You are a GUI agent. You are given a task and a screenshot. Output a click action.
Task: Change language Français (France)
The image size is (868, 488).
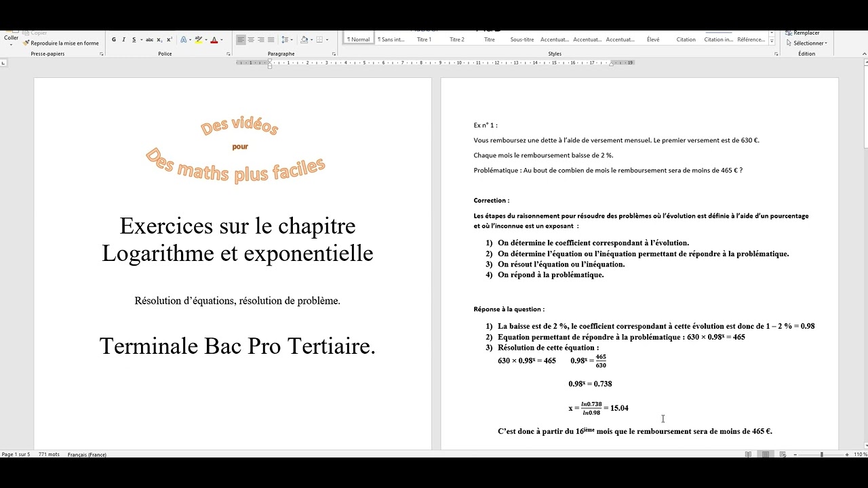click(87, 454)
